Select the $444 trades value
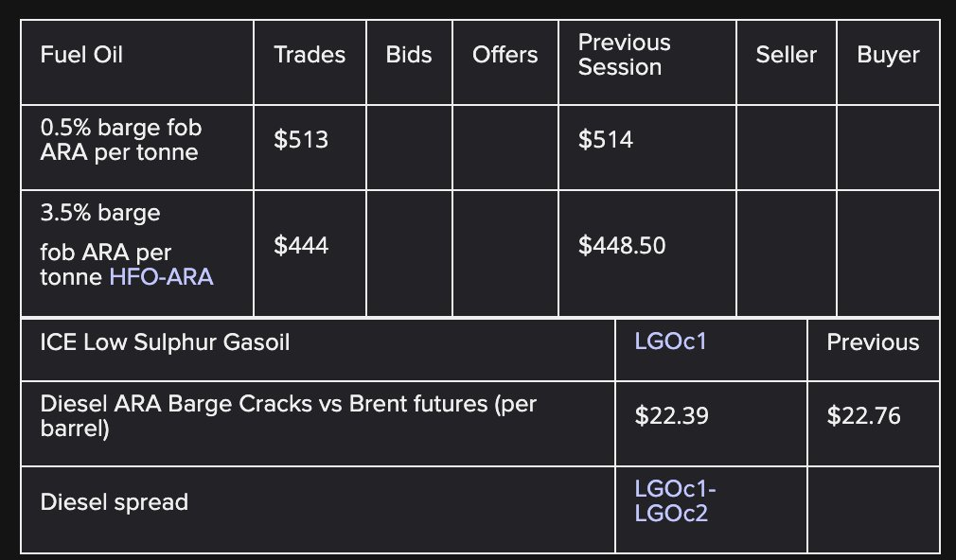This screenshot has height=560, width=956. [301, 245]
